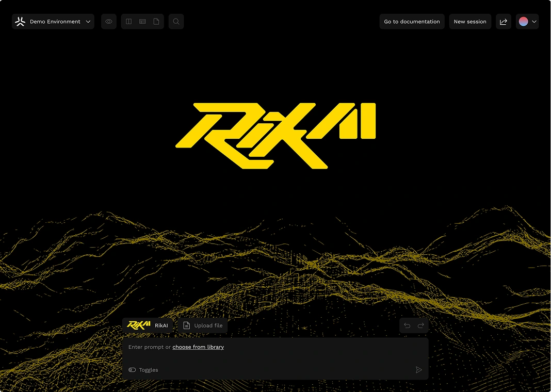Click the gradient user avatar
The image size is (551, 392).
click(x=523, y=22)
